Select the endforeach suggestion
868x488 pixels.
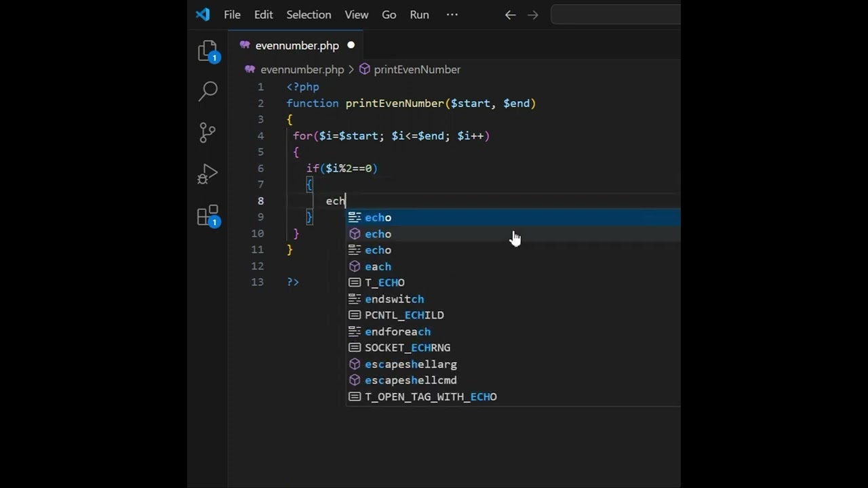pos(513,331)
